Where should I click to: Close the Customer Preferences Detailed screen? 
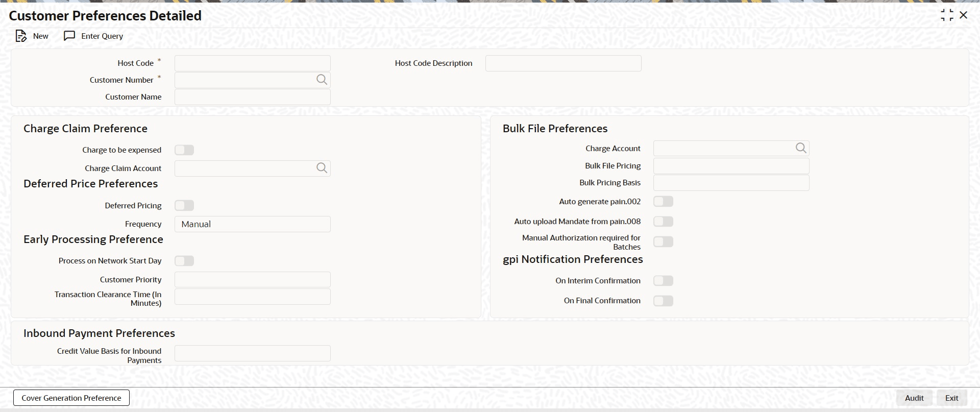click(964, 15)
